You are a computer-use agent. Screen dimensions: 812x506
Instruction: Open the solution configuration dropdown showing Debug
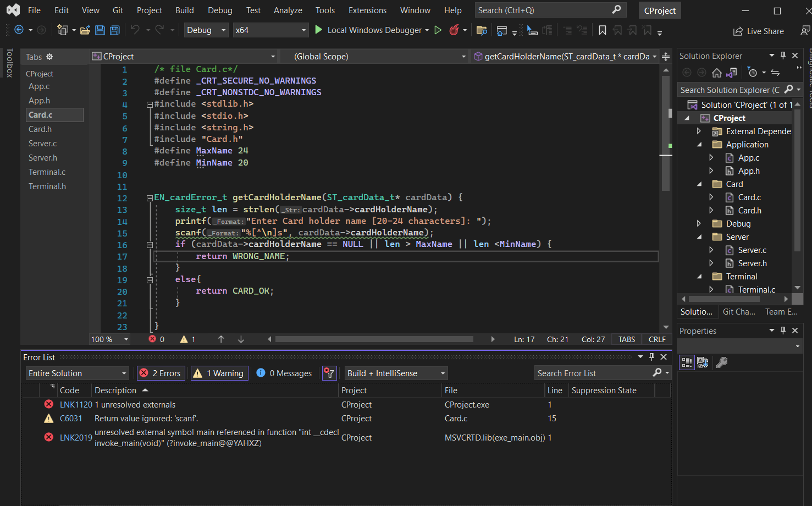(206, 30)
